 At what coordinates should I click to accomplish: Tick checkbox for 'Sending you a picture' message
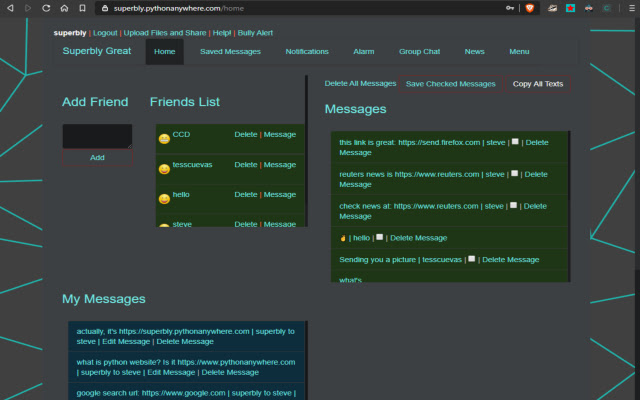[471, 259]
